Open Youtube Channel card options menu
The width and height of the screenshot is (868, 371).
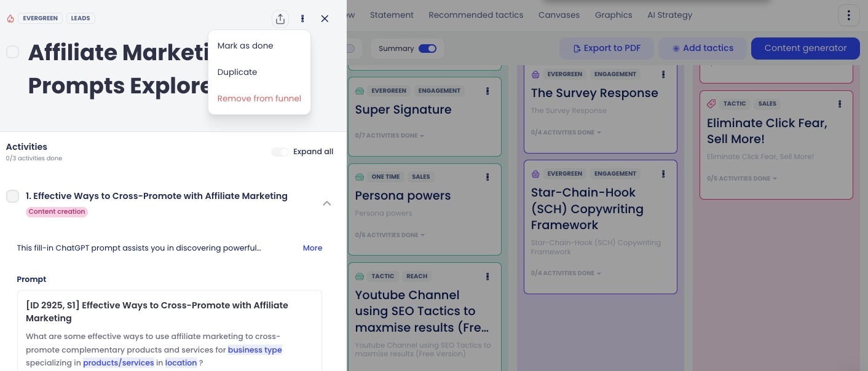coord(487,276)
